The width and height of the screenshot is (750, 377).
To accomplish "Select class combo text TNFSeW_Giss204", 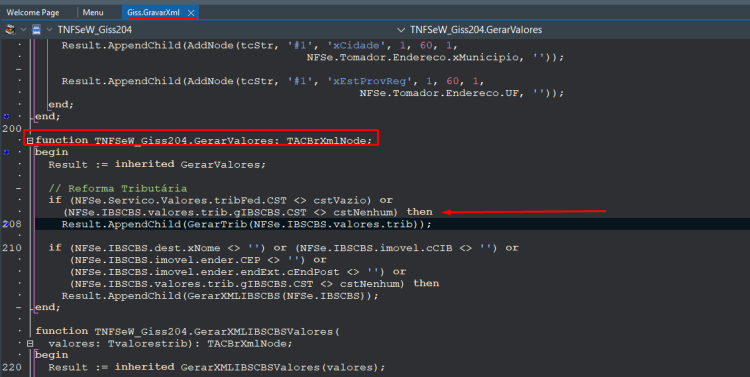I will tap(95, 30).
